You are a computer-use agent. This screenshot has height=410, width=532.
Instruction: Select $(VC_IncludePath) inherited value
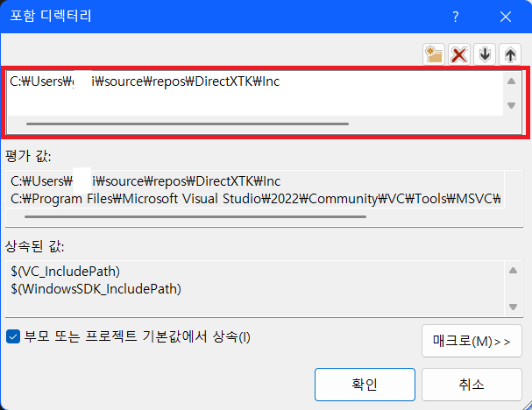(65, 272)
